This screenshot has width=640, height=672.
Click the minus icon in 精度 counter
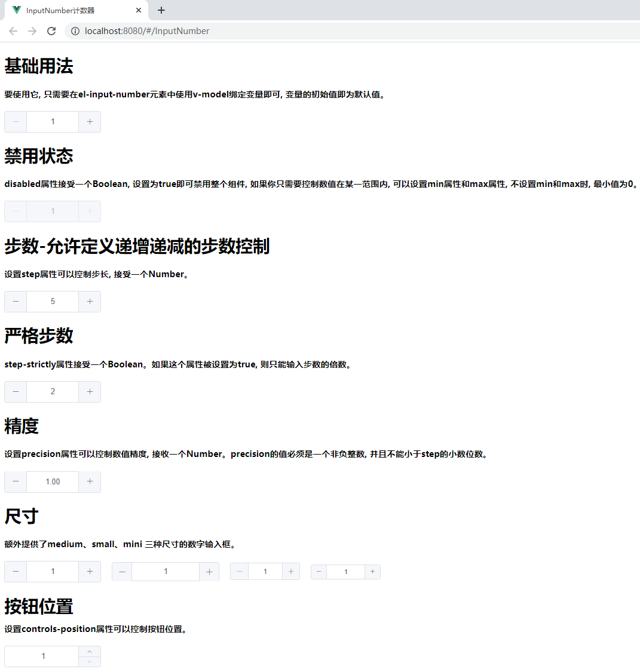[x=15, y=481]
